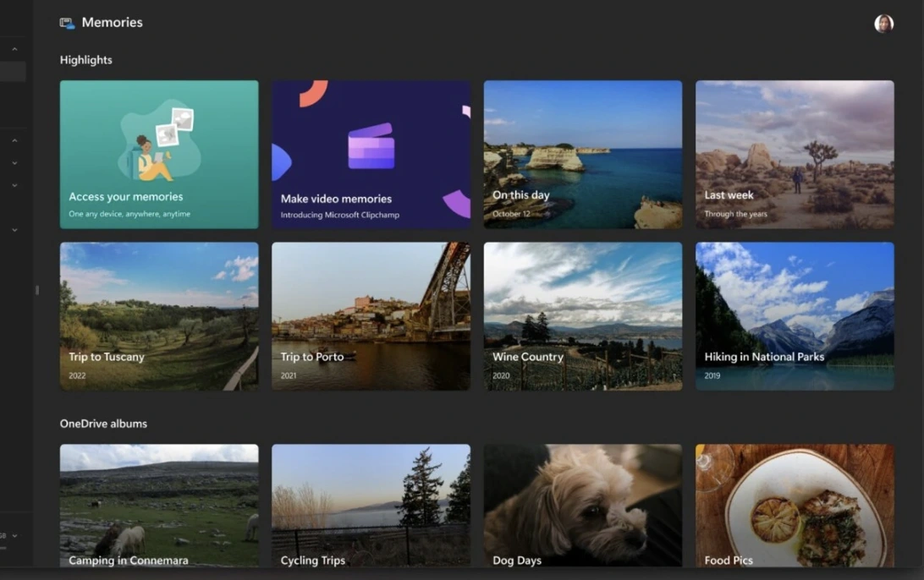Image resolution: width=924 pixels, height=580 pixels.
Task: Open Trip to Tuscany memory
Action: [159, 316]
